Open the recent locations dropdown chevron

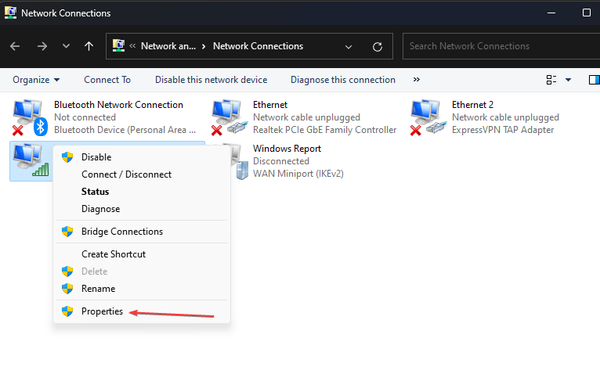(x=66, y=46)
